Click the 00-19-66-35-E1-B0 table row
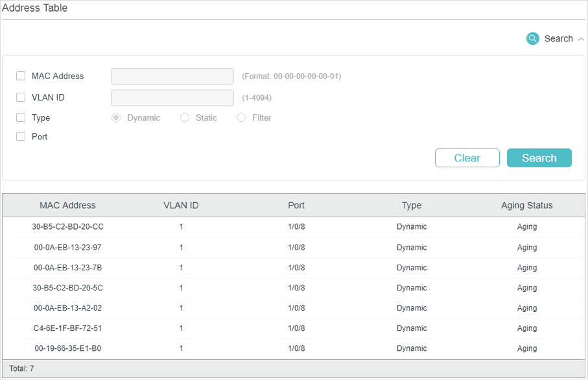This screenshot has height=380, width=588. pyautogui.click(x=67, y=348)
